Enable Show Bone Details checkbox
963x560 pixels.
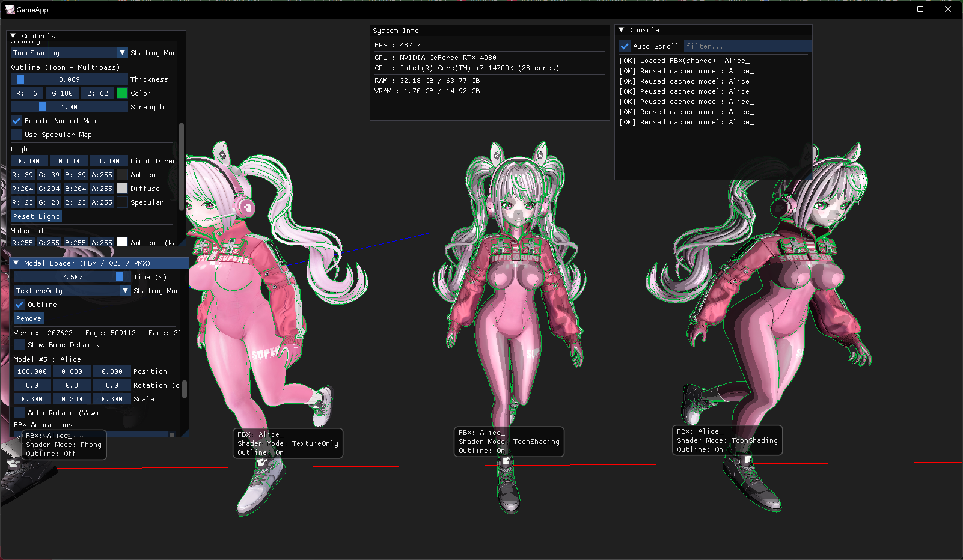coord(20,345)
